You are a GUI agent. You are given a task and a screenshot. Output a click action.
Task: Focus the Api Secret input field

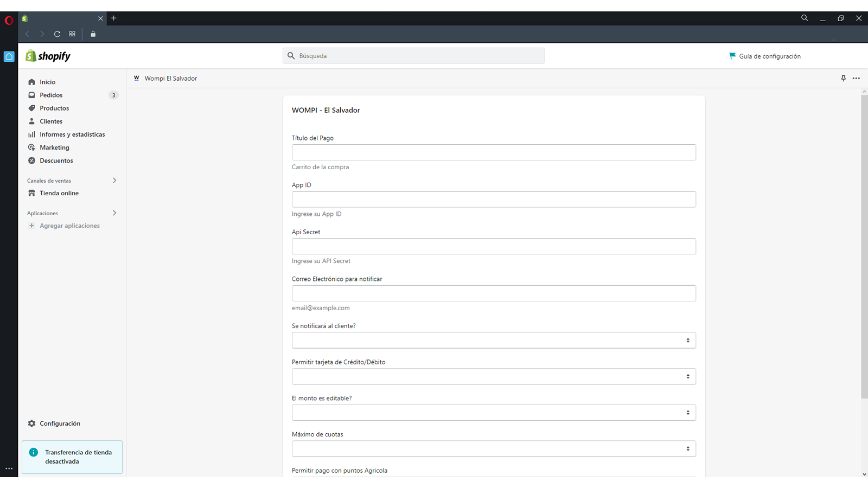tap(494, 246)
